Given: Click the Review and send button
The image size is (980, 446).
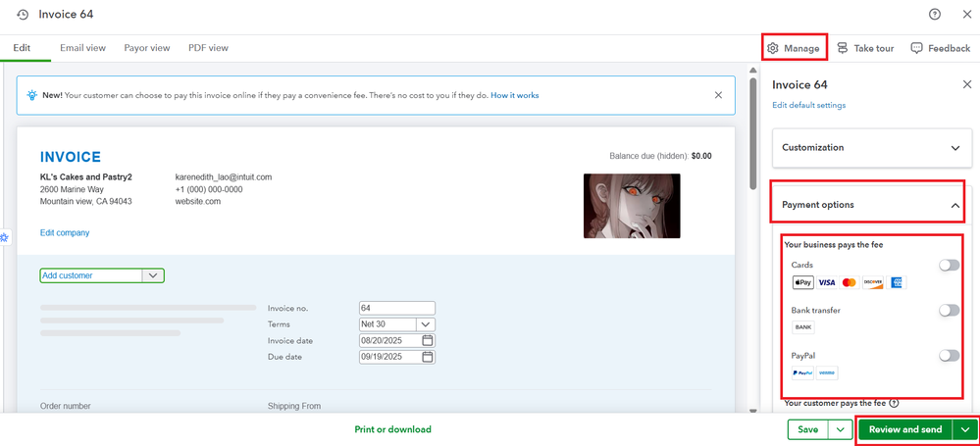Looking at the screenshot, I should pos(905,429).
